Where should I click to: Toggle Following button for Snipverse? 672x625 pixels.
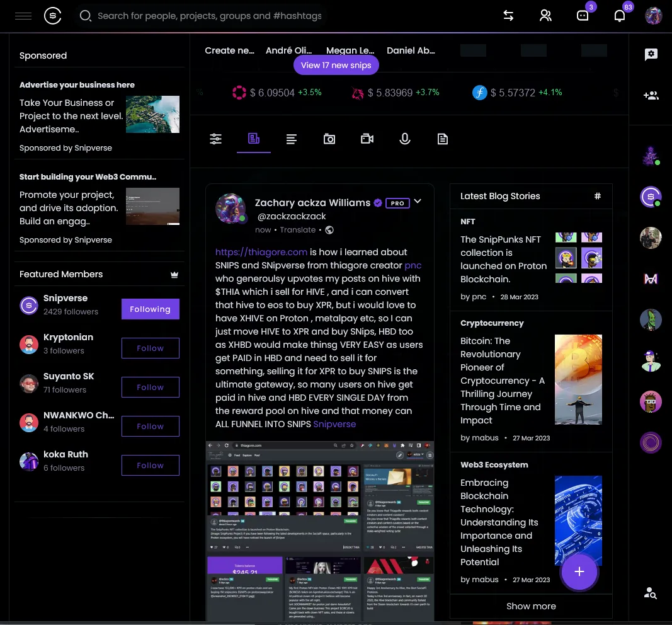pos(151,309)
